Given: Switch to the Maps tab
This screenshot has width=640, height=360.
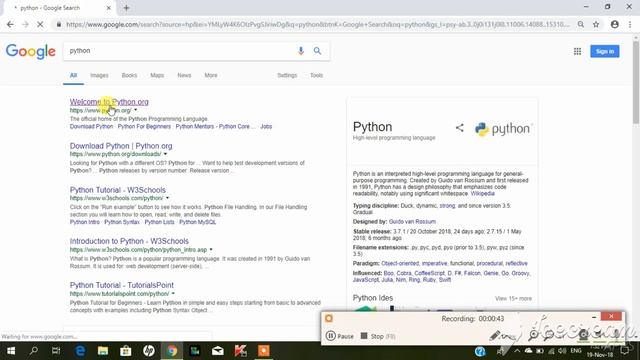Looking at the screenshot, I should point(157,75).
